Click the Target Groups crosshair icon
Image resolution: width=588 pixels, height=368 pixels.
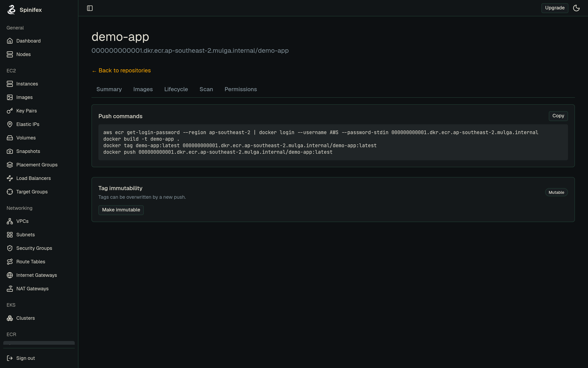10,192
